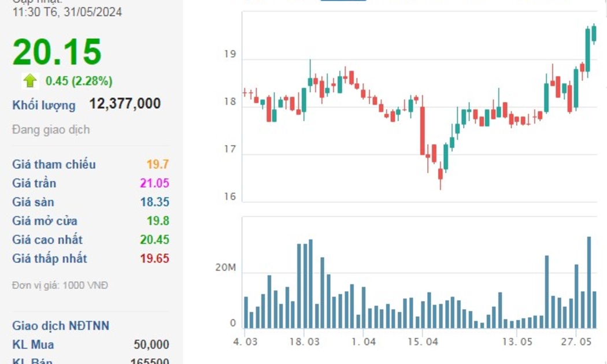Click the 19.8 opening price value
This screenshot has width=607, height=364.
[158, 221]
